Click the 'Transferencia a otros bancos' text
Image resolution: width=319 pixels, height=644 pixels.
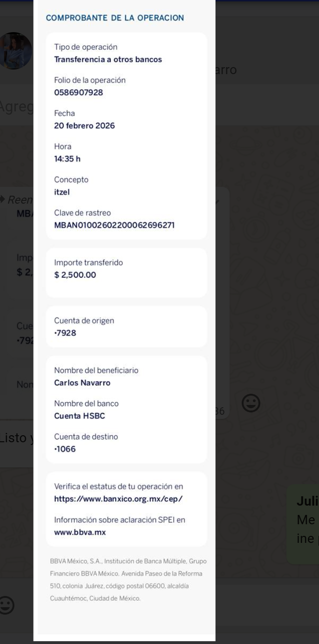[x=108, y=60]
